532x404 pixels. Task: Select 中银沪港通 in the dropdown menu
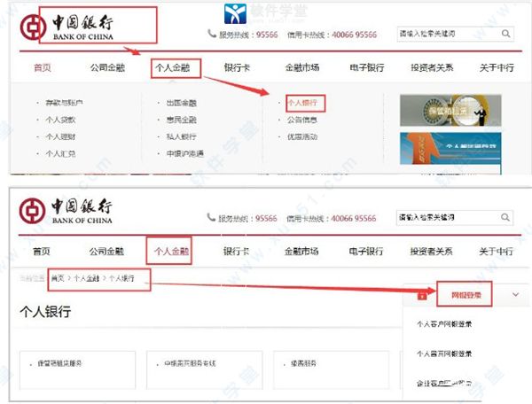coord(185,153)
